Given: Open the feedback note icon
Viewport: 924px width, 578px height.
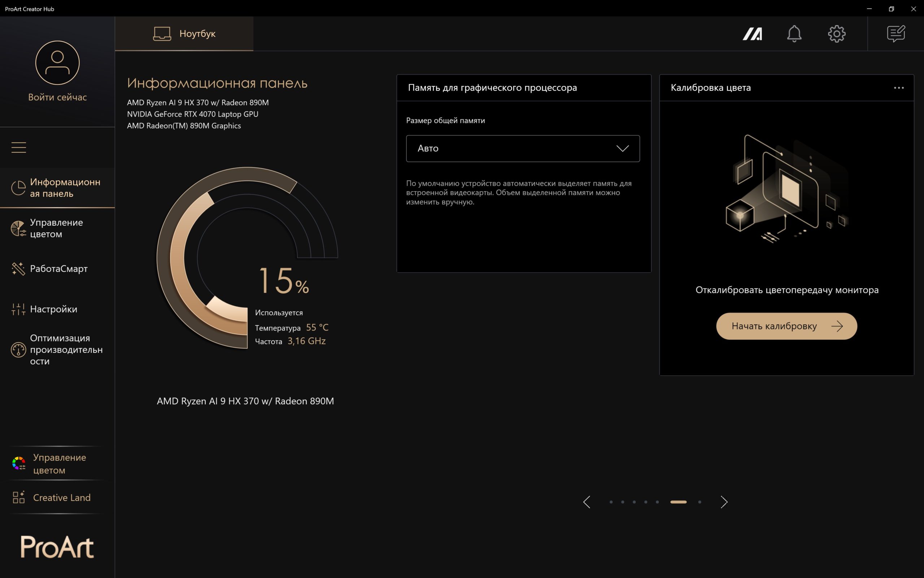Looking at the screenshot, I should 896,34.
